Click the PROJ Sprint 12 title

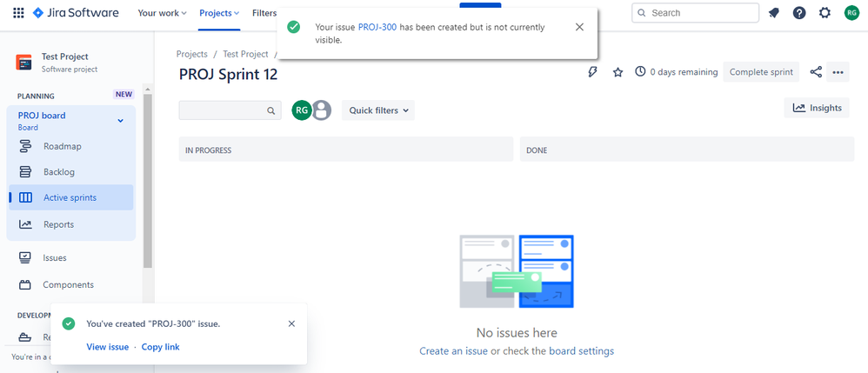(x=228, y=74)
